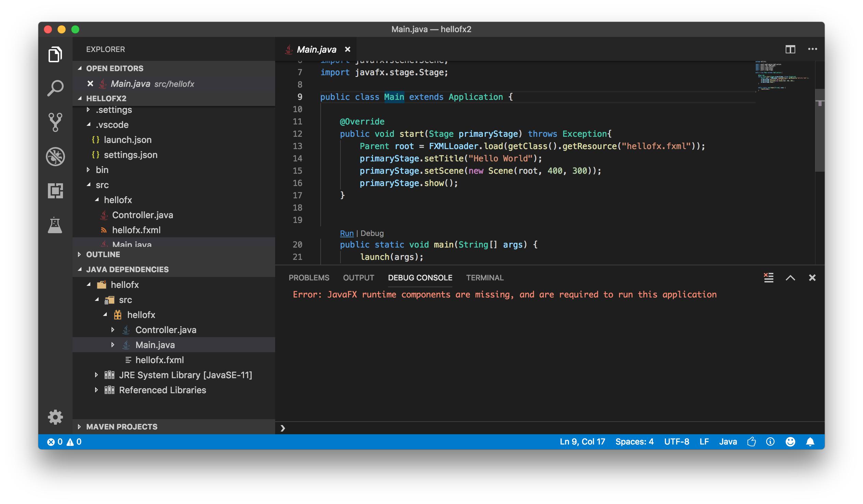Expand Controller.java under Java Dependencies
This screenshot has height=504, width=863.
(113, 330)
